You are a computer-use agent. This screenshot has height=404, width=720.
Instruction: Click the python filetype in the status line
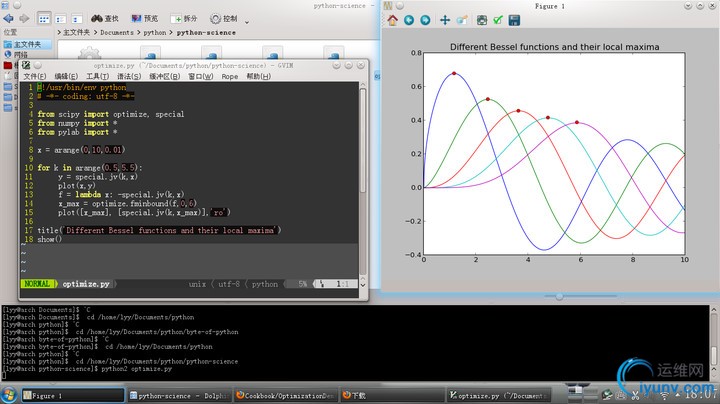coord(264,284)
